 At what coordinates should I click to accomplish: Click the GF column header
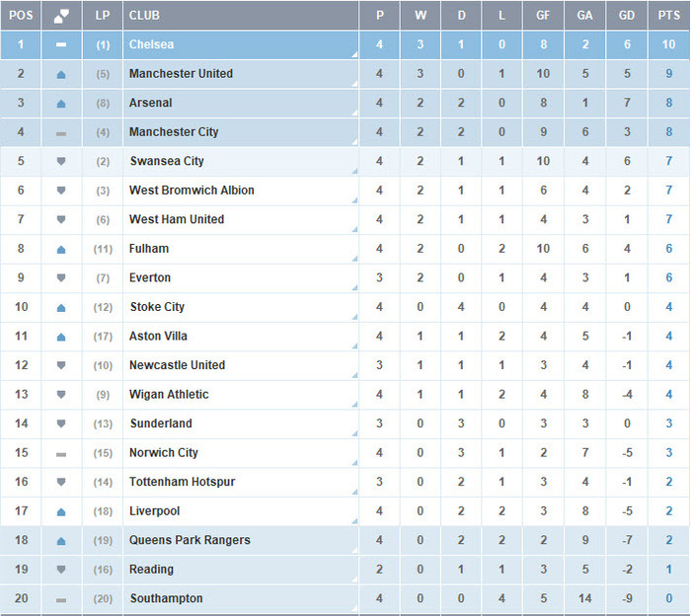(541, 16)
